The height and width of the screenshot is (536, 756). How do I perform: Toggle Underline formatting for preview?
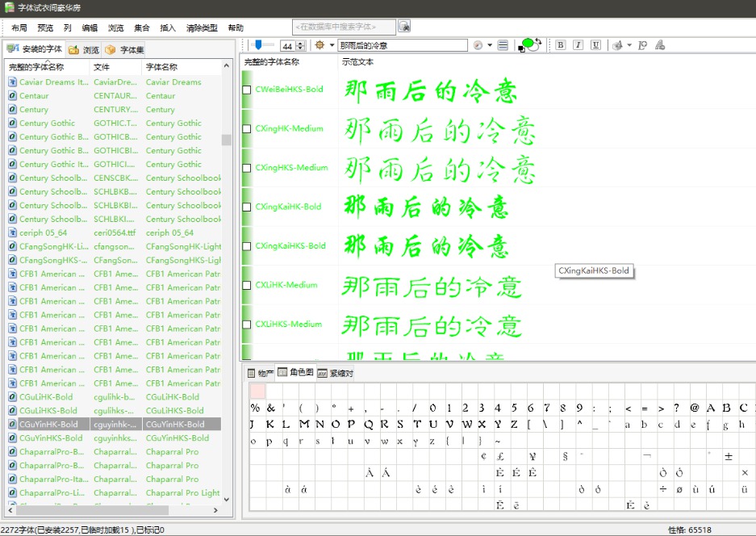point(596,45)
